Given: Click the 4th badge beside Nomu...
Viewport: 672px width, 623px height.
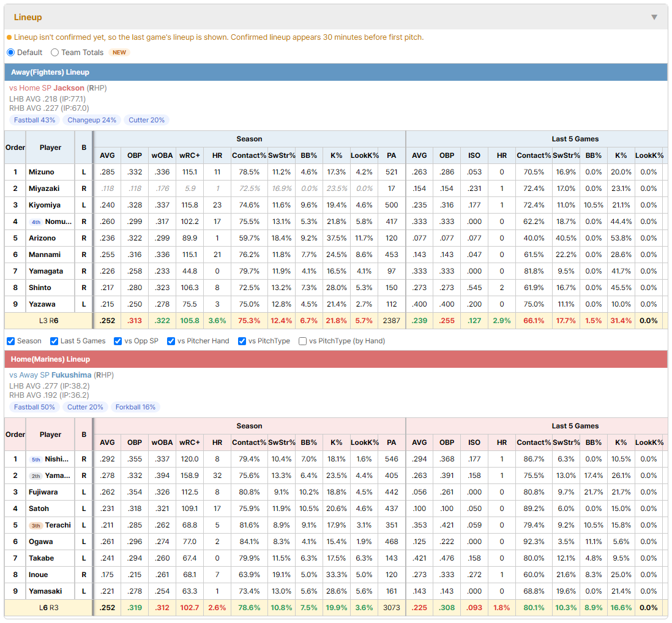Looking at the screenshot, I should click(36, 222).
